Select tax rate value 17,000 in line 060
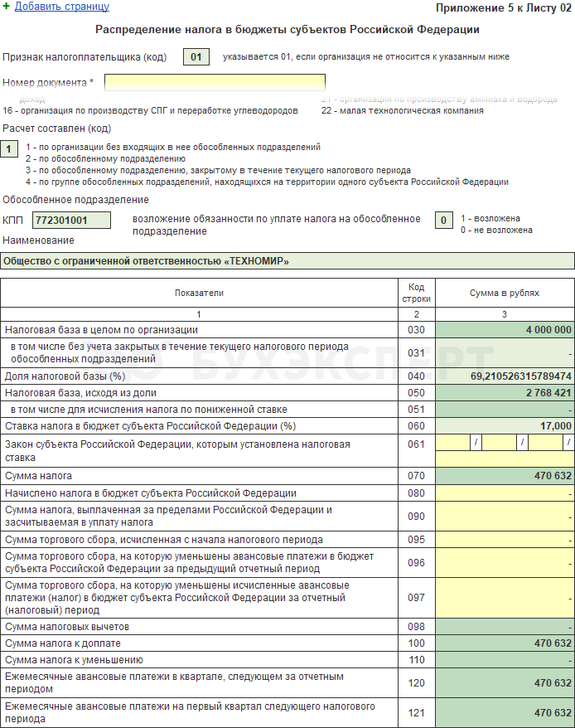Screen dimensions: 575x728 point(505,425)
